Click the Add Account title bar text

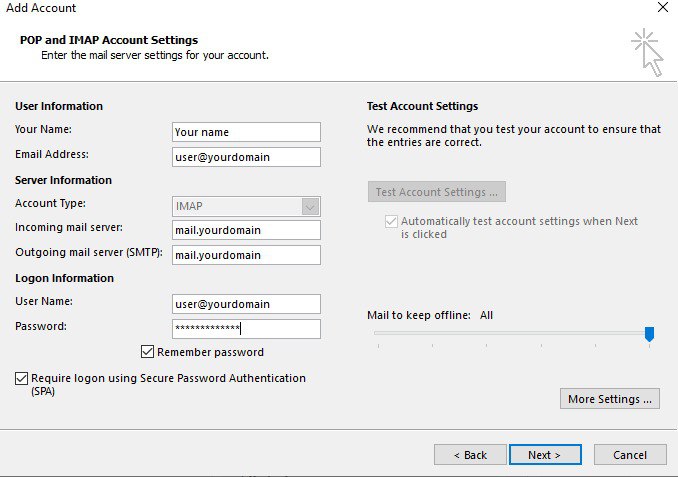point(41,8)
